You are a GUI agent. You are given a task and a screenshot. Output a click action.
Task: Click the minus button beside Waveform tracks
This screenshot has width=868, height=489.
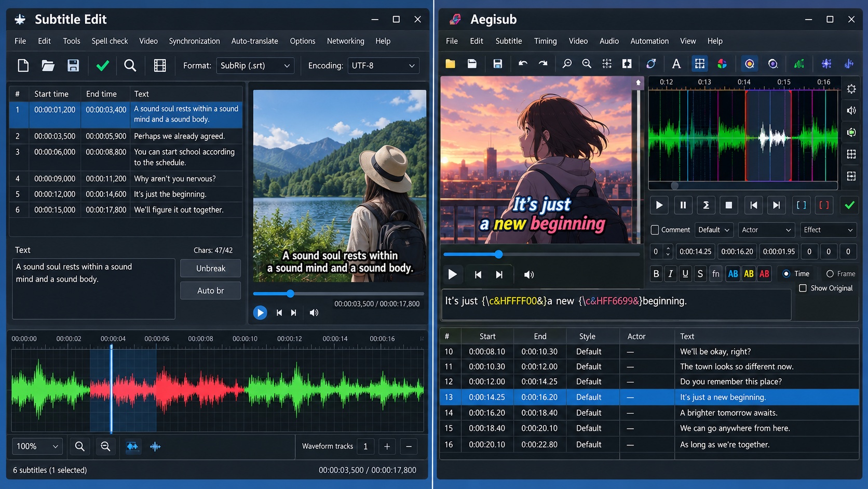[x=409, y=446]
